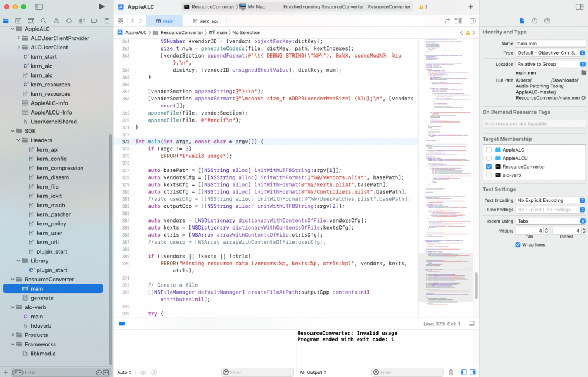Open Line Endings dropdown
The image size is (588, 377).
click(550, 210)
